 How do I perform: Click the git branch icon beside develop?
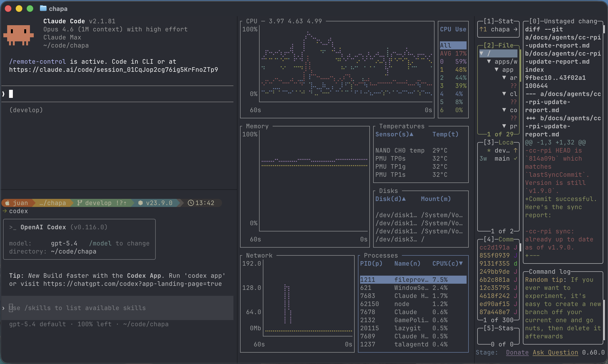tap(79, 203)
